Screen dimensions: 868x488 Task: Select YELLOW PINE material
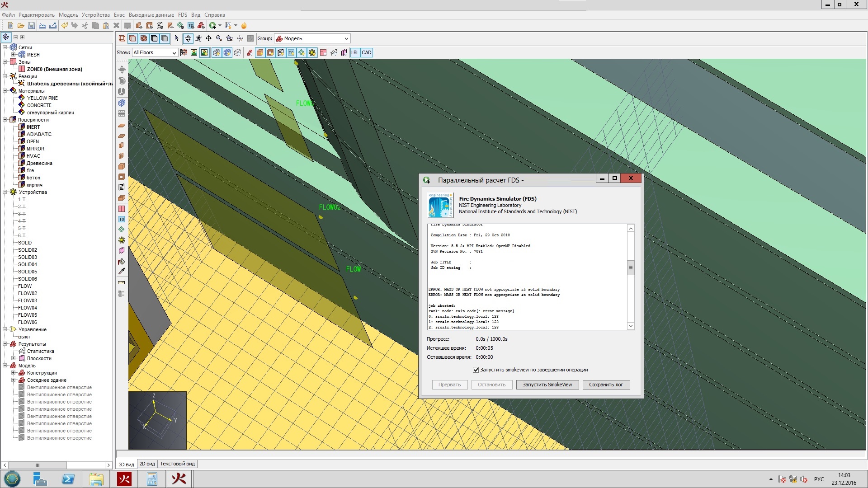pyautogui.click(x=42, y=98)
